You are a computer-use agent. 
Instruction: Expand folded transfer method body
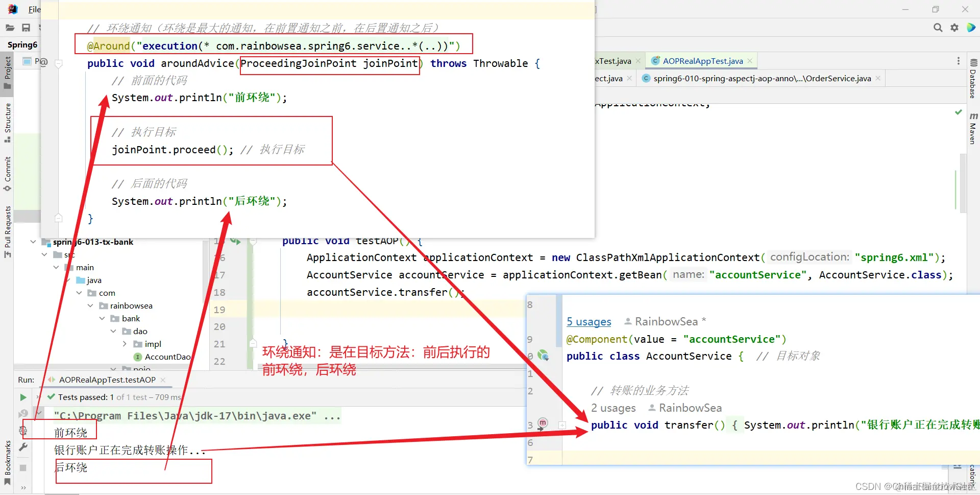[x=562, y=425]
